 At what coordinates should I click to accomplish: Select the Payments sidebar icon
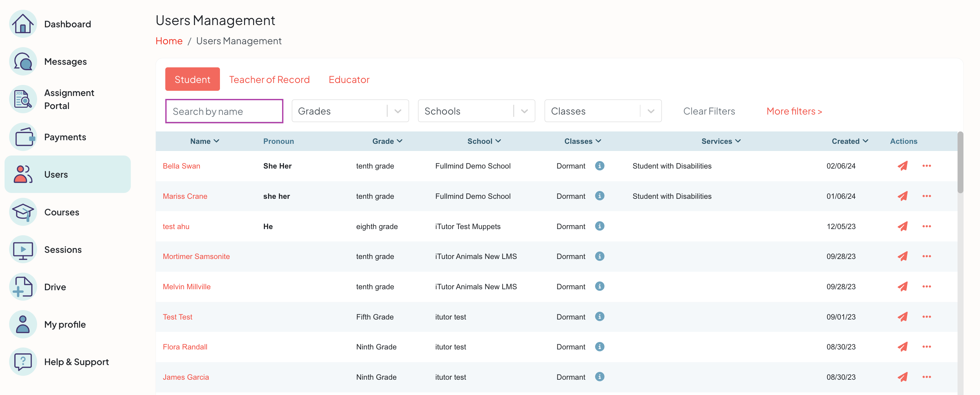23,137
